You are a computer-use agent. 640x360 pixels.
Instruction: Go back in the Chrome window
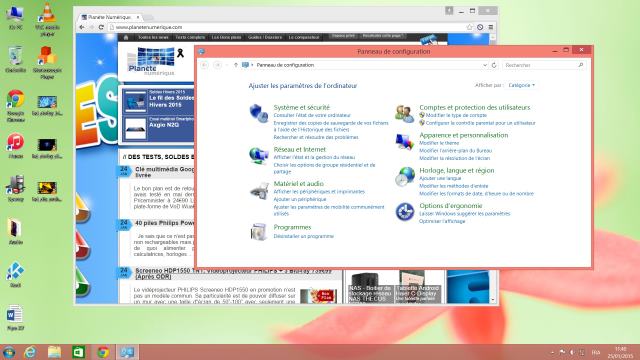pyautogui.click(x=82, y=27)
